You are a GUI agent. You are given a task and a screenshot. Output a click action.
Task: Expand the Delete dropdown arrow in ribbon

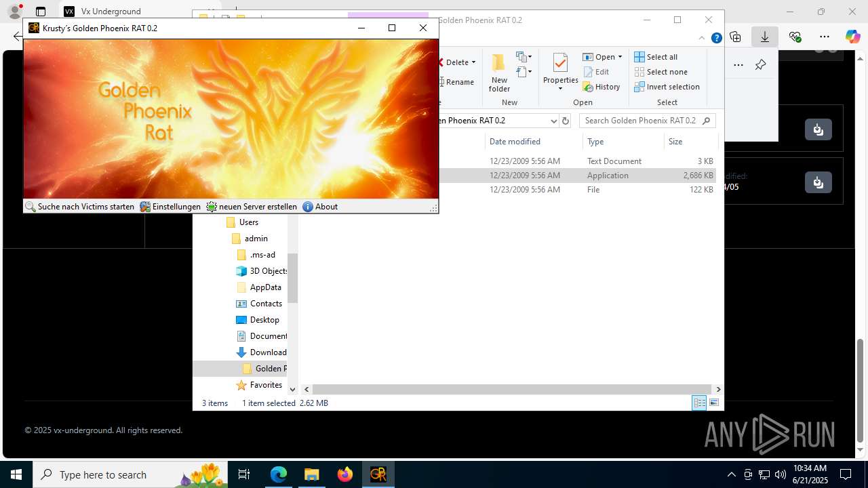coord(473,62)
